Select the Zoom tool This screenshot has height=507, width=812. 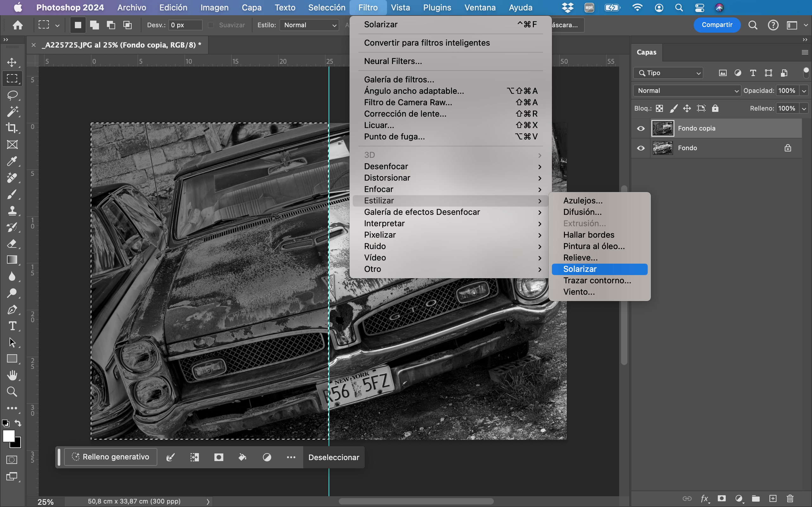click(12, 392)
